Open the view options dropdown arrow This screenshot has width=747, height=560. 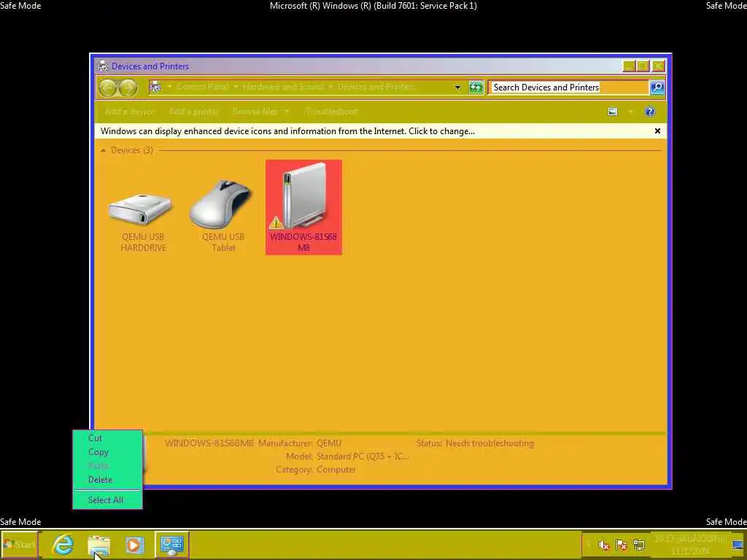(630, 112)
